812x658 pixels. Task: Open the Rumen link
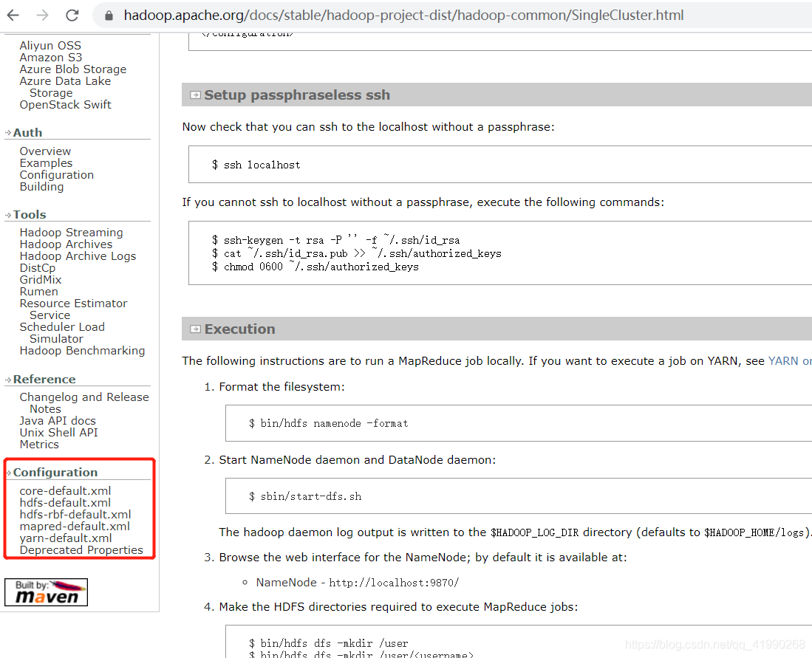(39, 292)
